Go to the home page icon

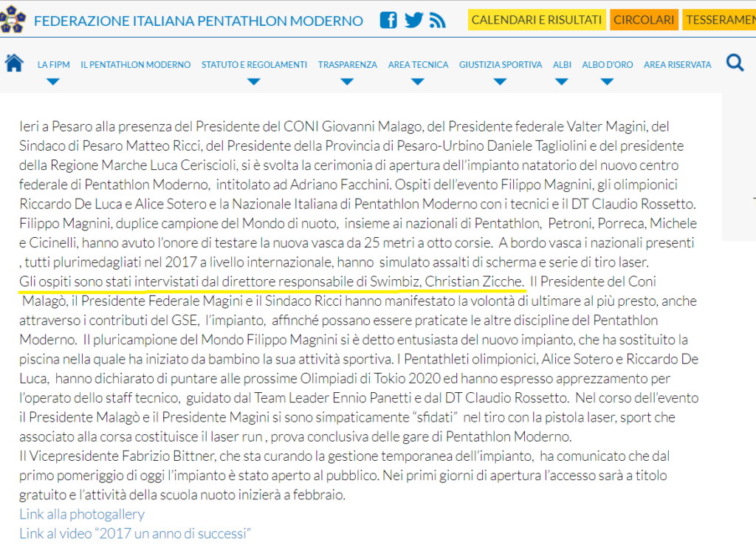tap(14, 64)
